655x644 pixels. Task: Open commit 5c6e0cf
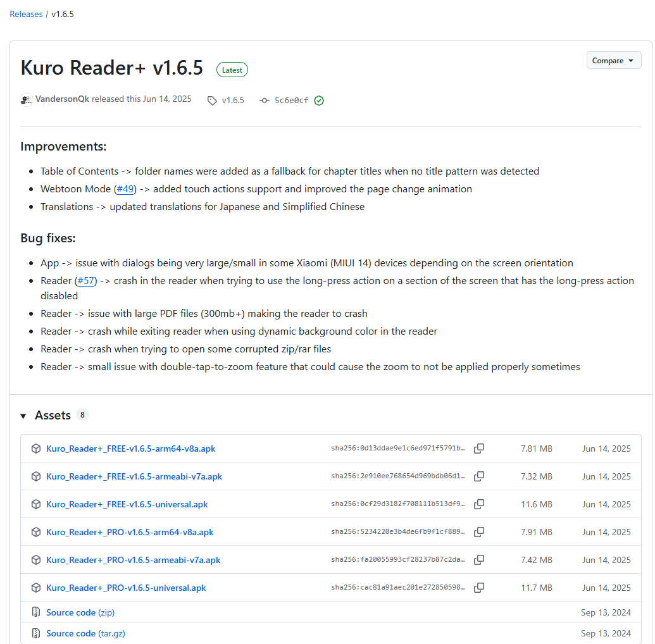click(x=291, y=101)
